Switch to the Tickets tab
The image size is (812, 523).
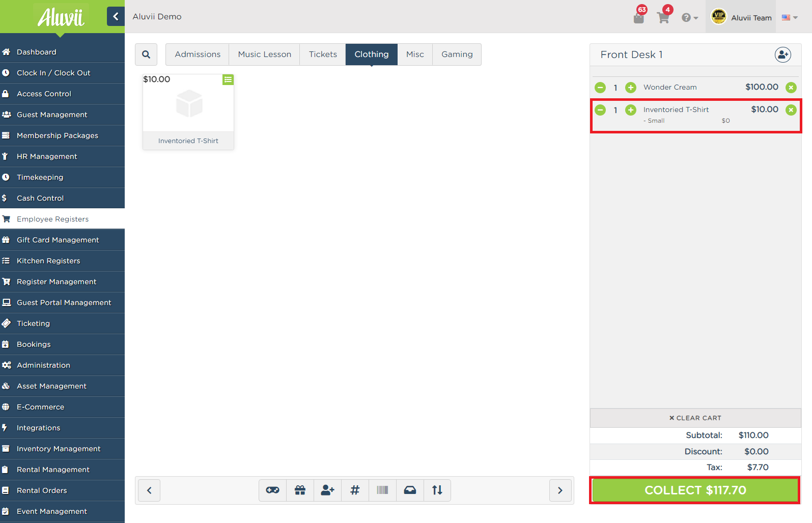(x=323, y=54)
